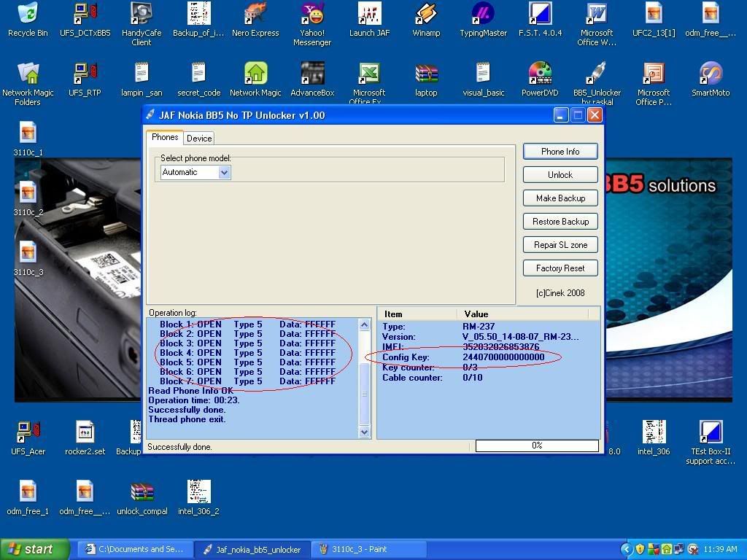The image size is (747, 560).
Task: Click the Item column header
Action: click(x=418, y=314)
